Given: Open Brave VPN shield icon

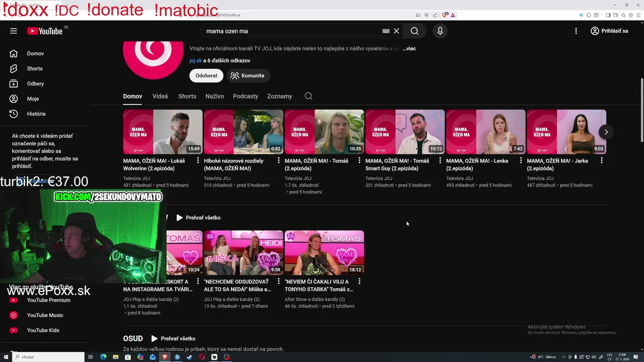Looking at the screenshot, I should 631,15.
